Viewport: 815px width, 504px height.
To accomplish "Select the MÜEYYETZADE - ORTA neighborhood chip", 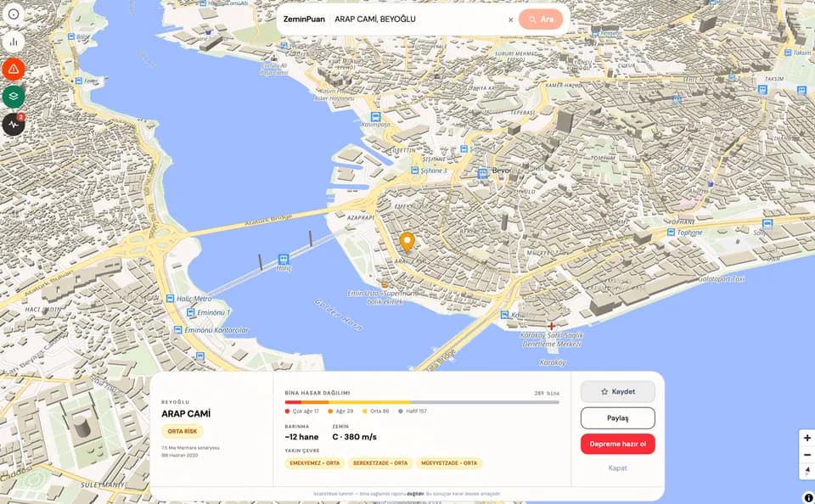I will click(449, 463).
